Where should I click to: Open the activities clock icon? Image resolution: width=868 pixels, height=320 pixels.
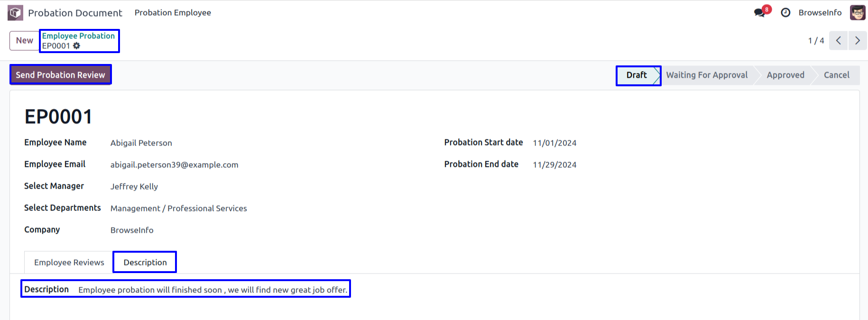coord(785,13)
